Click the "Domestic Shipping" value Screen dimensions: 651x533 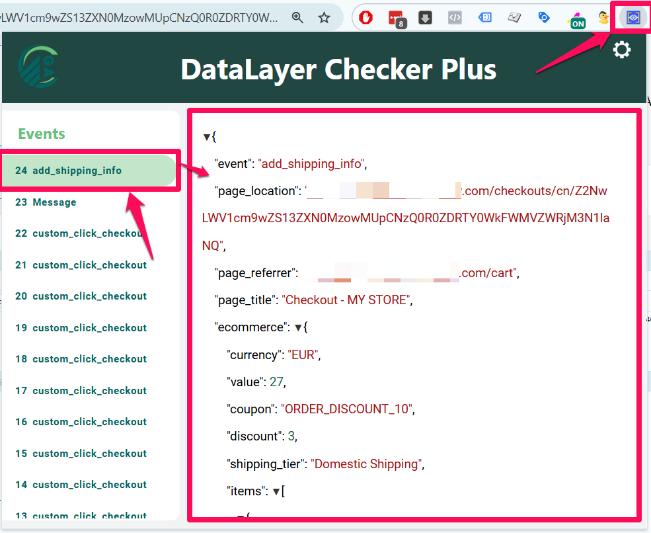click(x=366, y=464)
